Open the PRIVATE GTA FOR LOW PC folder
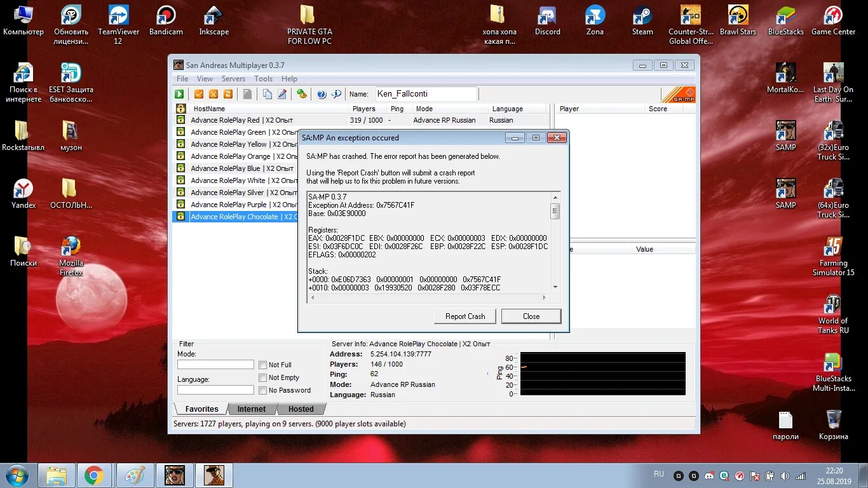Image resolution: width=868 pixels, height=488 pixels. [309, 24]
